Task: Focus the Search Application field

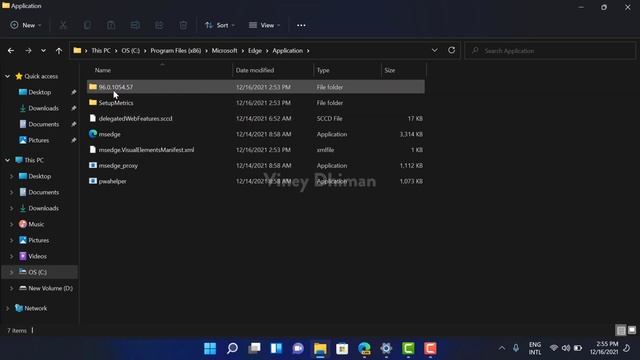Action: (x=550, y=51)
